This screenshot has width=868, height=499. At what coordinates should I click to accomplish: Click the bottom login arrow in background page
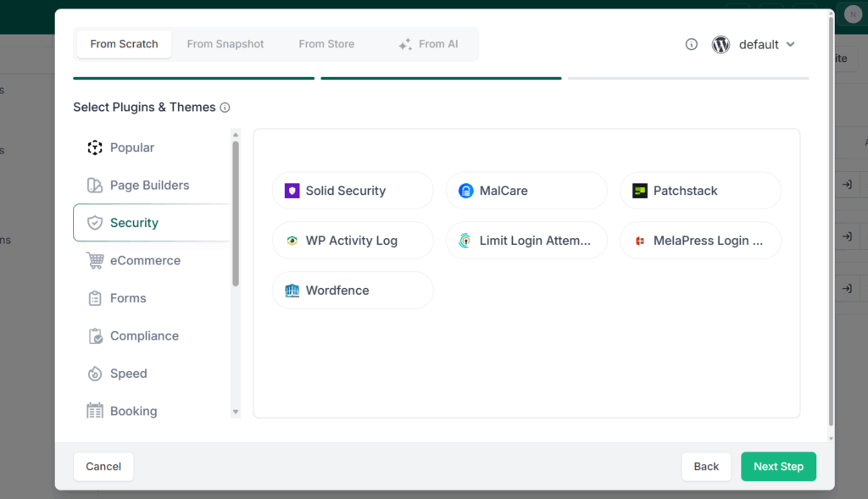coord(847,288)
